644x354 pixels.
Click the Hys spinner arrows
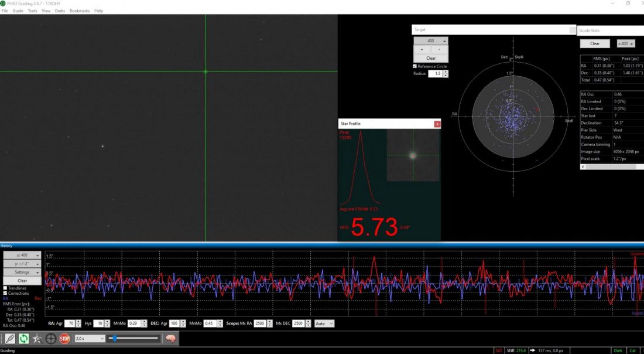point(107,324)
